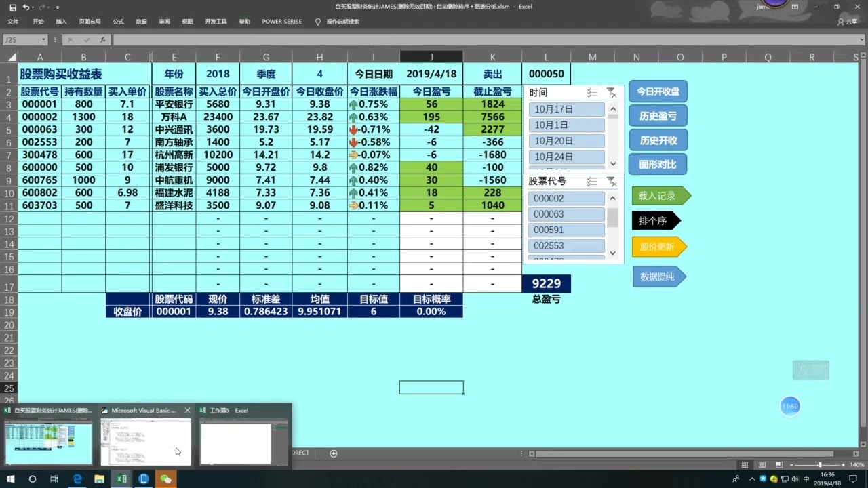Clear filter icon on 时间 slicer
This screenshot has height=488, width=868.
coord(611,93)
